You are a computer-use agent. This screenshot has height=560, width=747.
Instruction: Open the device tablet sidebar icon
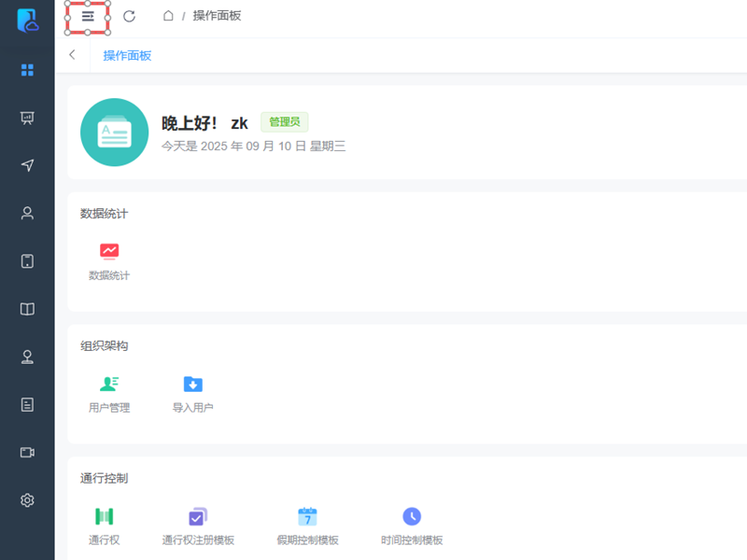(x=27, y=261)
